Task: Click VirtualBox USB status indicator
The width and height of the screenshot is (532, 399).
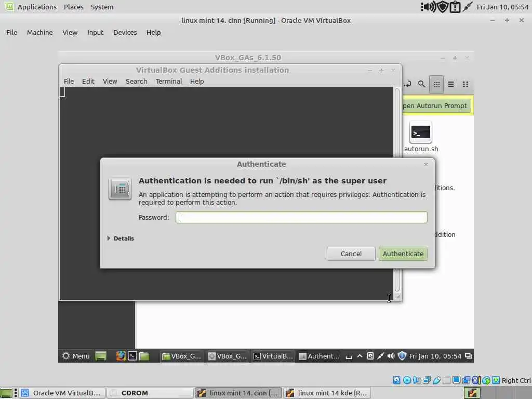Action: [436, 380]
